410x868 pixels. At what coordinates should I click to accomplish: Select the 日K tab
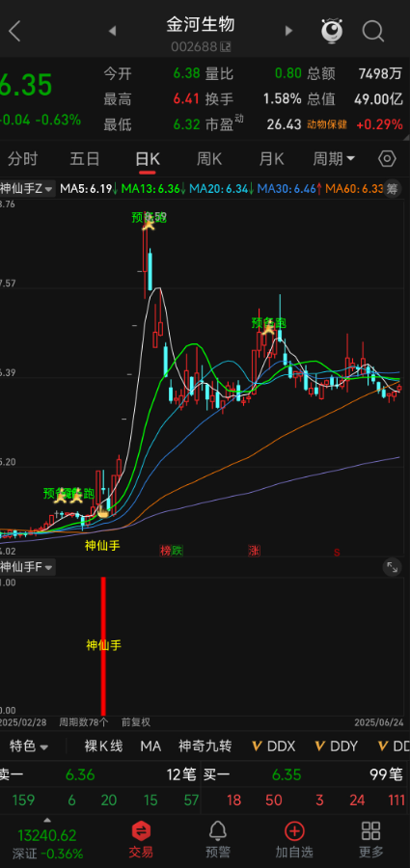click(148, 159)
